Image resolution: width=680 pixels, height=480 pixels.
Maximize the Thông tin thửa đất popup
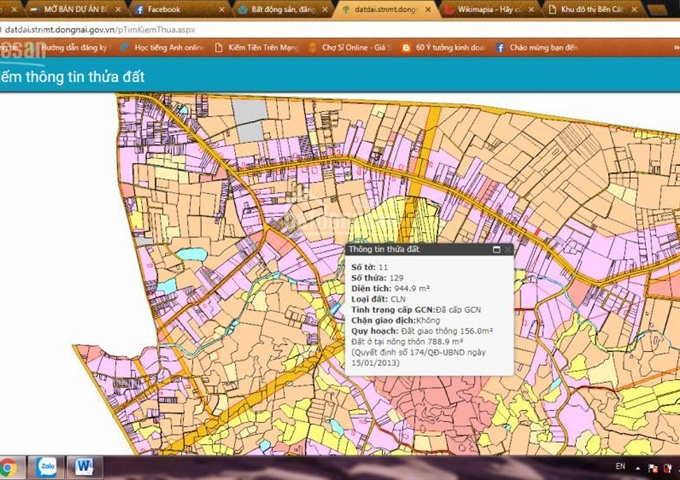point(496,249)
